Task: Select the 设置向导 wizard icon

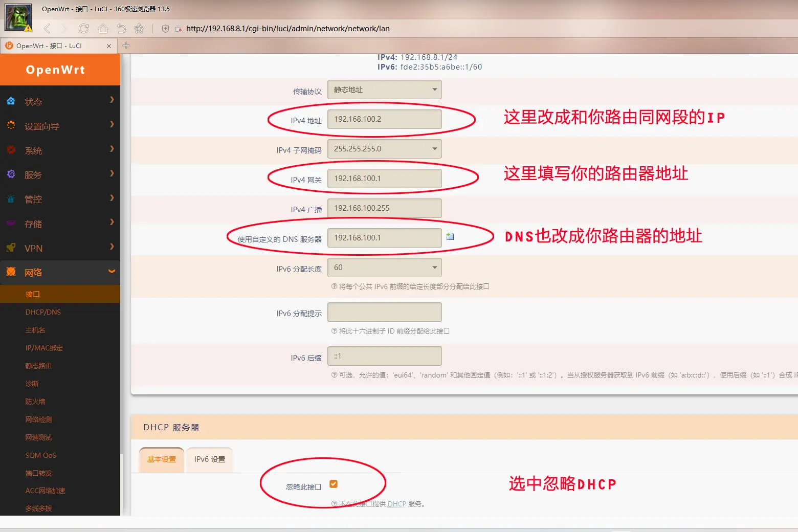Action: [11, 126]
